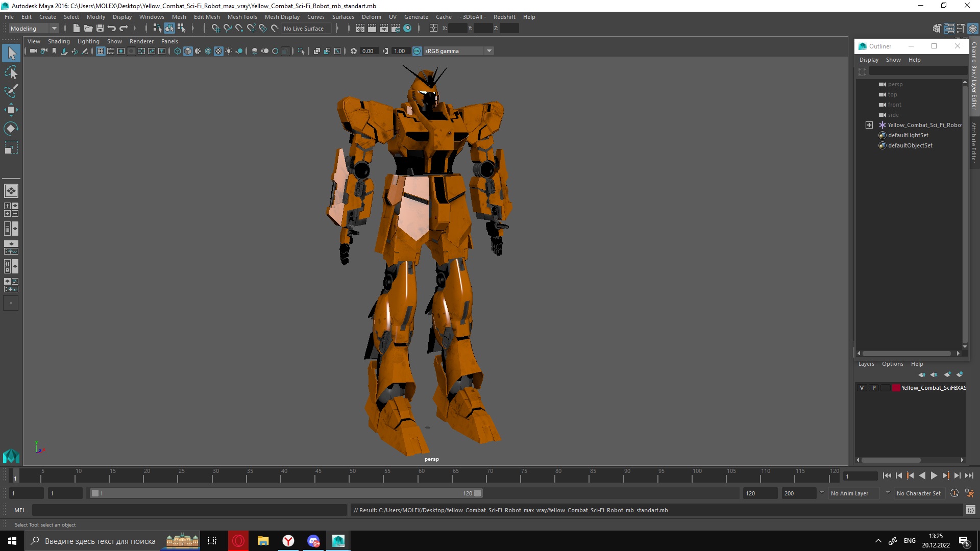Activate the Lasso Select tool

pos(11,72)
